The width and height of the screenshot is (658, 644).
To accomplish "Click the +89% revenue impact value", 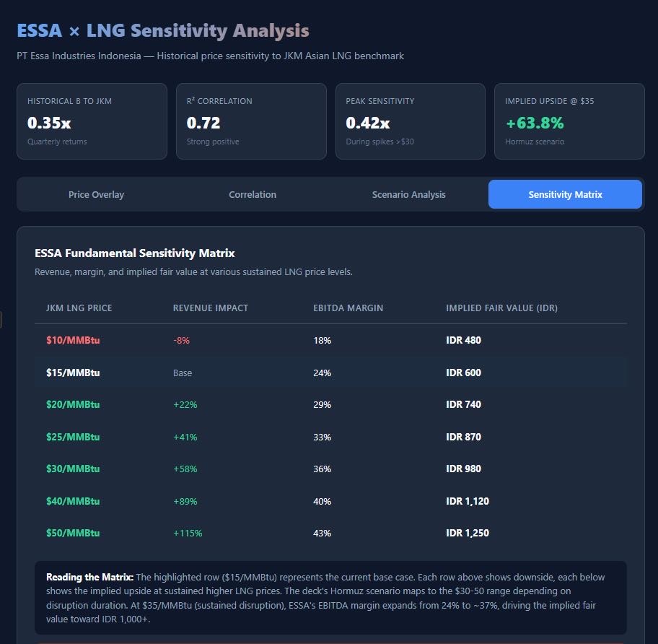I will tap(185, 501).
